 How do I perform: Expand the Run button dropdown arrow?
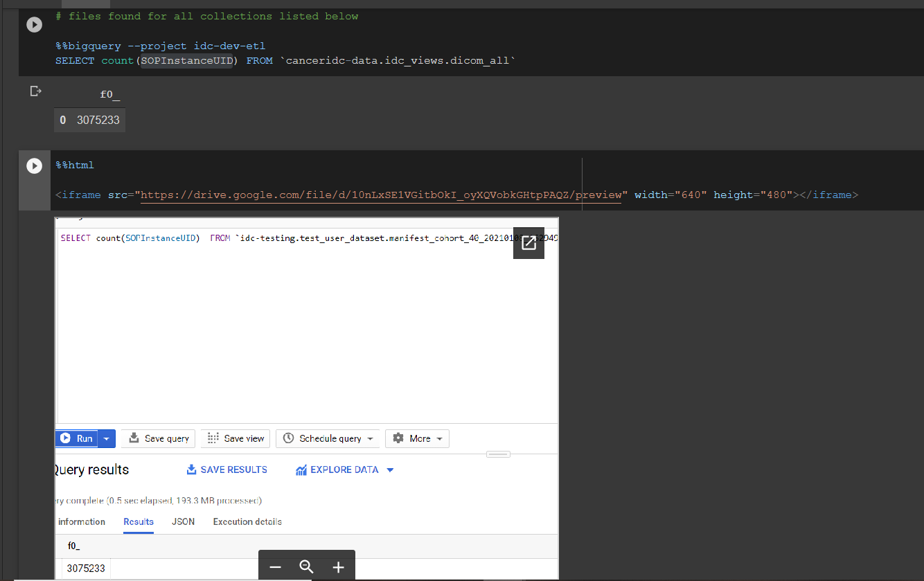[106, 438]
